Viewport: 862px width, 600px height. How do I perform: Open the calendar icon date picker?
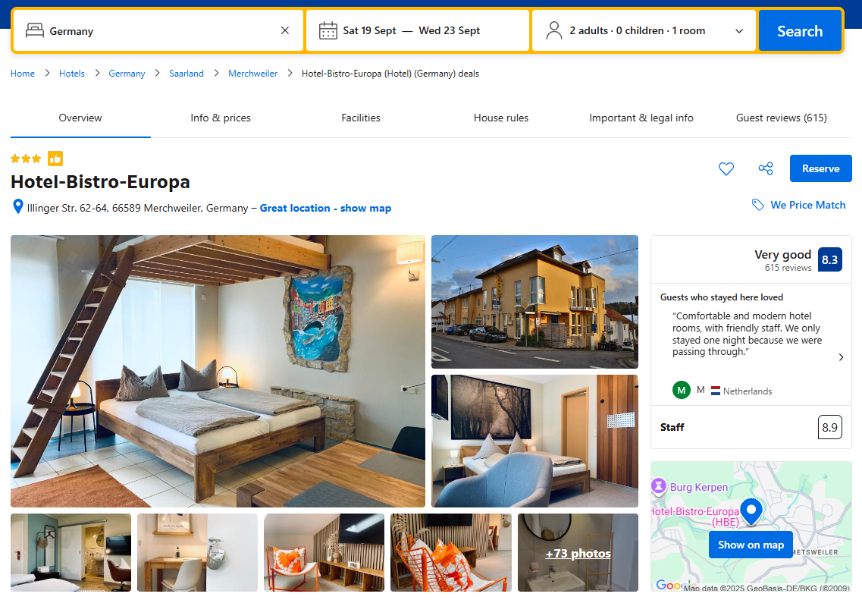[328, 30]
